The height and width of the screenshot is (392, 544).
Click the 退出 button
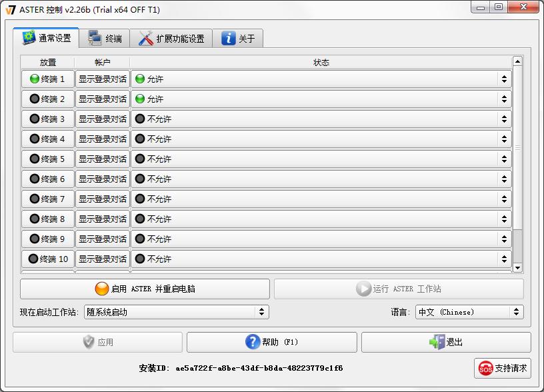(446, 342)
